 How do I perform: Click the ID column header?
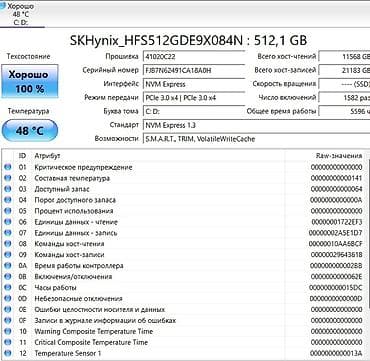[x=22, y=156]
